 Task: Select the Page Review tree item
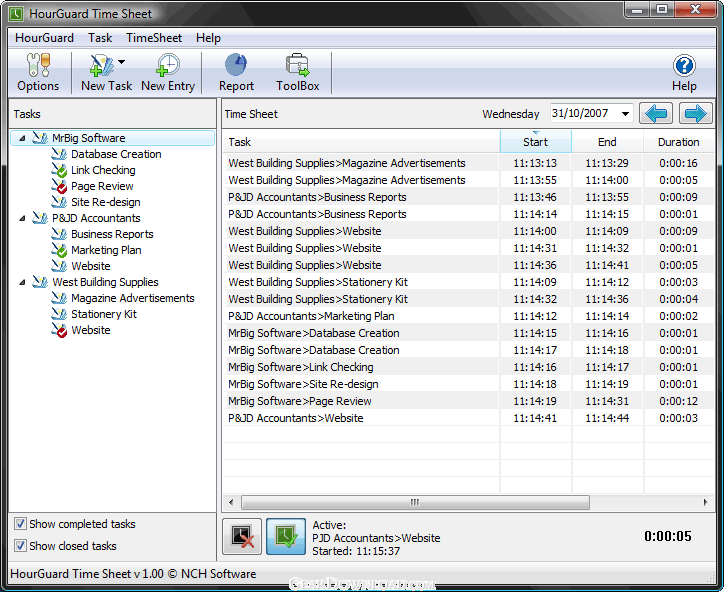[102, 186]
